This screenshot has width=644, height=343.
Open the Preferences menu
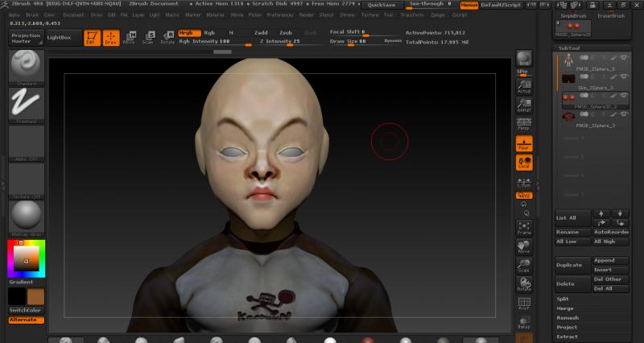pyautogui.click(x=280, y=14)
